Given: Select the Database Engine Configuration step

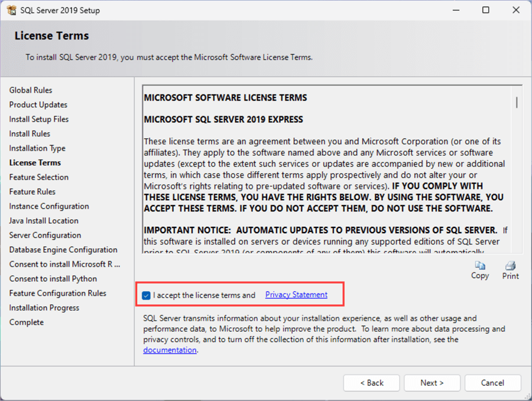Looking at the screenshot, I should (63, 250).
